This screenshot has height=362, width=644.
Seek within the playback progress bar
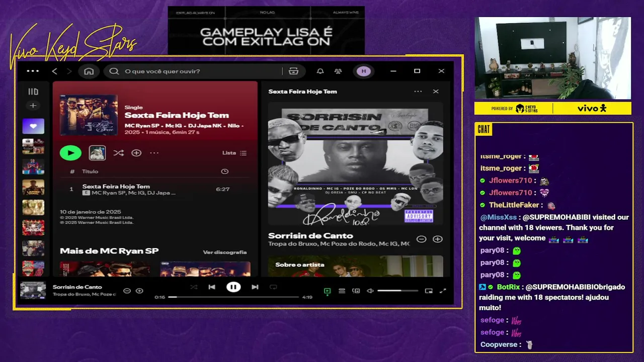(x=233, y=297)
